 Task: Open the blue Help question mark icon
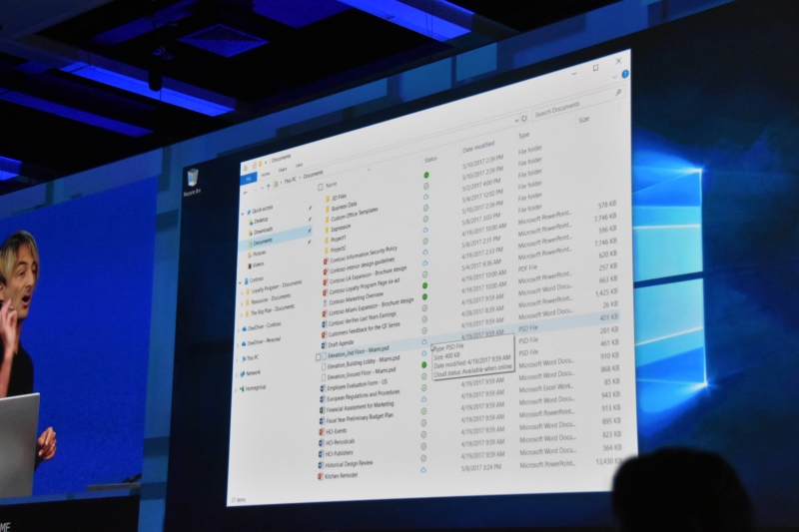coord(625,74)
